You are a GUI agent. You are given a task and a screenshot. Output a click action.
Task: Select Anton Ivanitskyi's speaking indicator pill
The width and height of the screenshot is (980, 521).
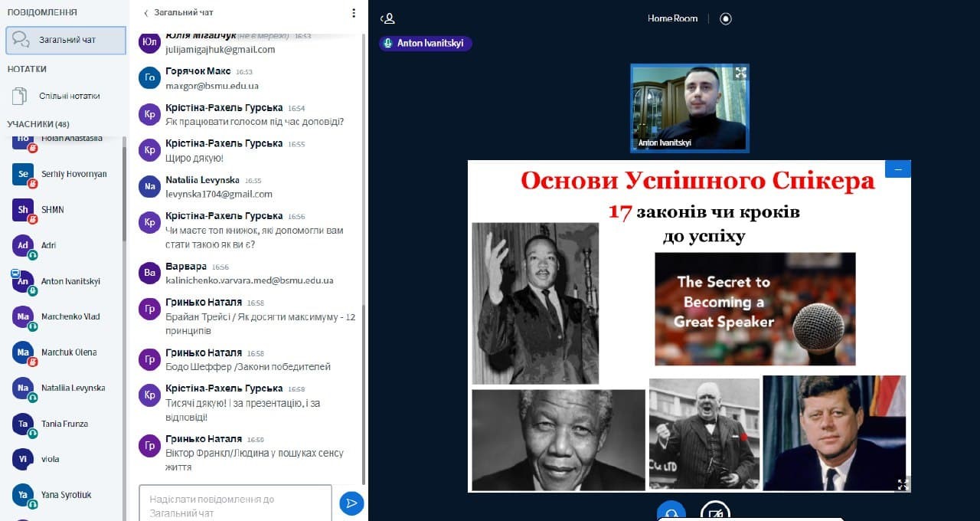(x=426, y=44)
